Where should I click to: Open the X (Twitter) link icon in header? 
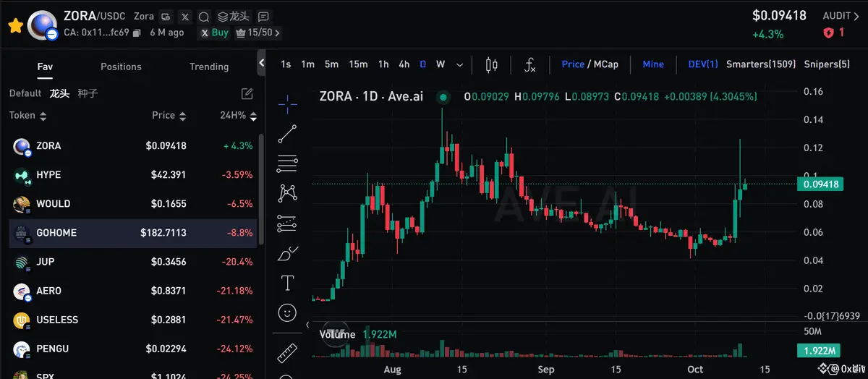186,17
